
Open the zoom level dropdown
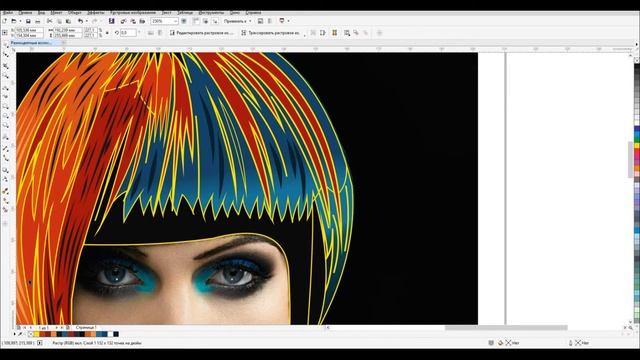point(176,21)
